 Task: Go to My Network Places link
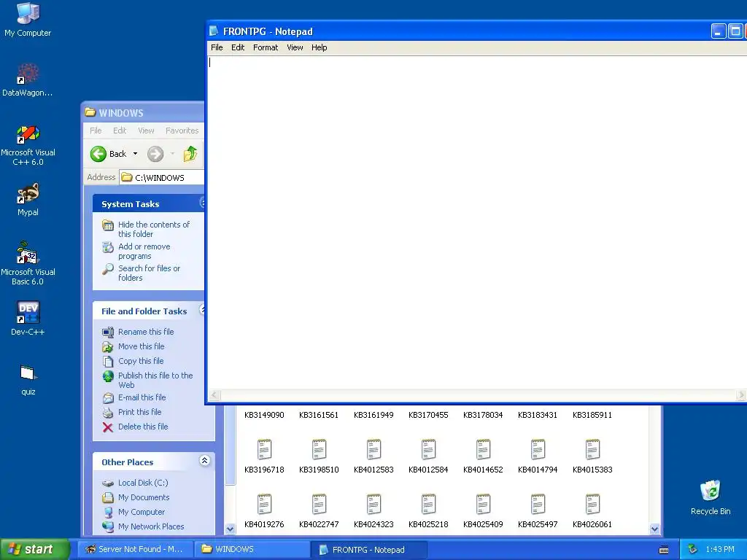coord(151,526)
